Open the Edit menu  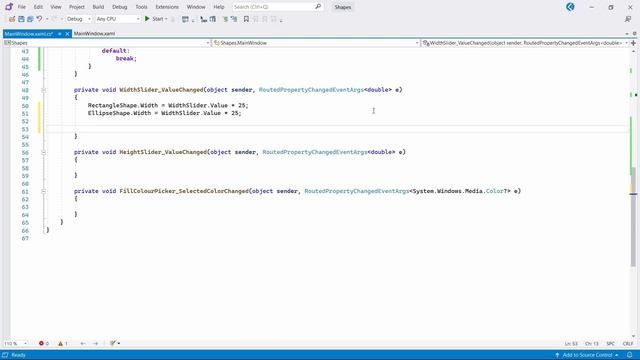pyautogui.click(x=38, y=7)
